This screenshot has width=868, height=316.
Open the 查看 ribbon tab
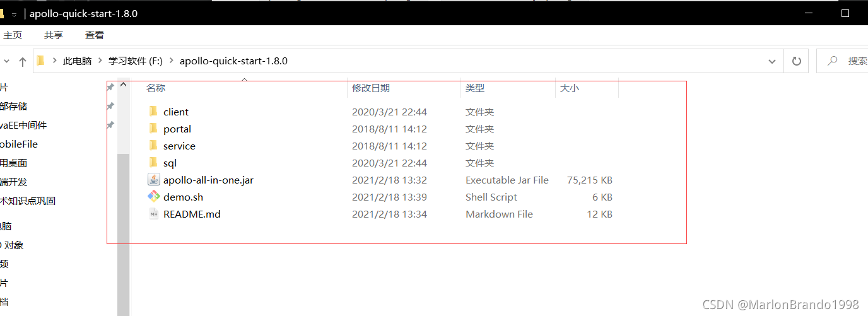[x=95, y=35]
